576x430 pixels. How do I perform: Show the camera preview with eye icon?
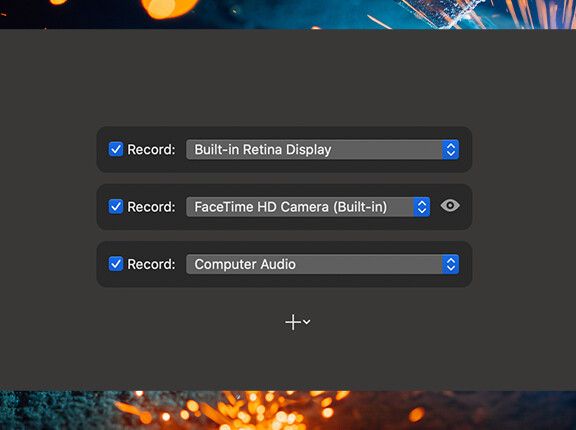450,206
